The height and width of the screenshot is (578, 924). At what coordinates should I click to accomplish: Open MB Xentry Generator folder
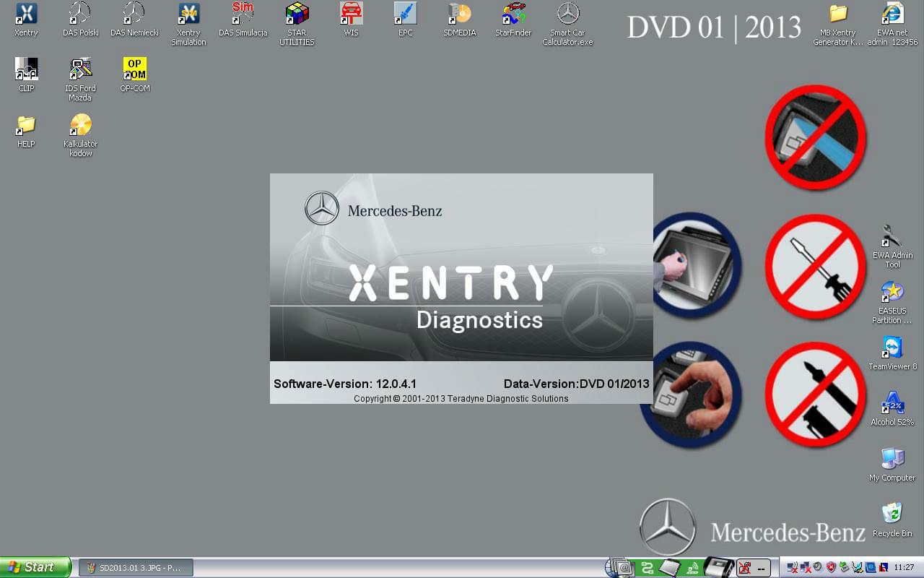coord(838,25)
